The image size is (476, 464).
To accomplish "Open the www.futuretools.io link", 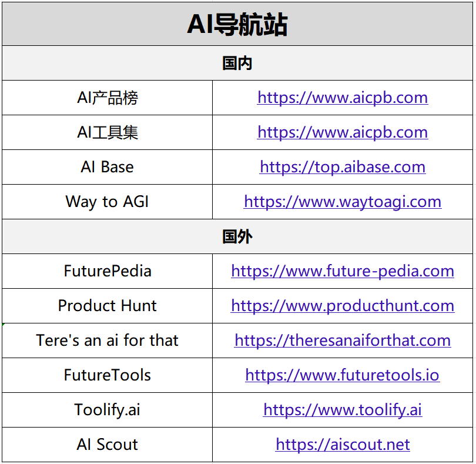I will click(x=342, y=375).
